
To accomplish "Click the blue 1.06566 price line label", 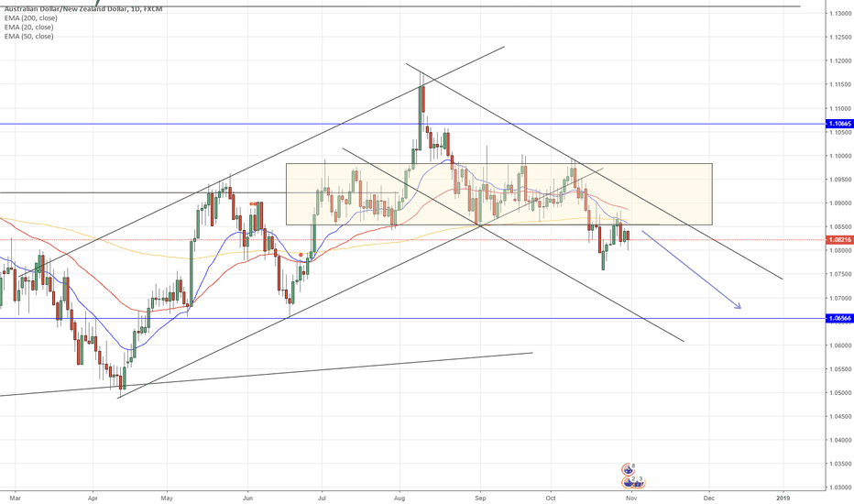I will click(839, 318).
